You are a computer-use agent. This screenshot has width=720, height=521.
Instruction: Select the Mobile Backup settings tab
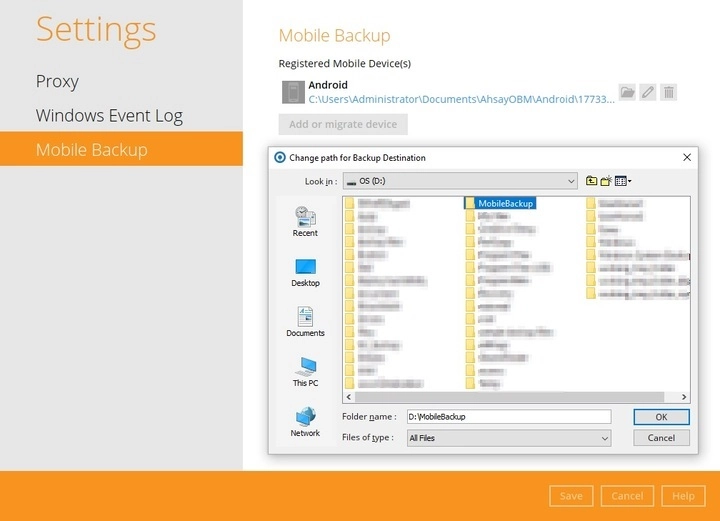coord(91,149)
